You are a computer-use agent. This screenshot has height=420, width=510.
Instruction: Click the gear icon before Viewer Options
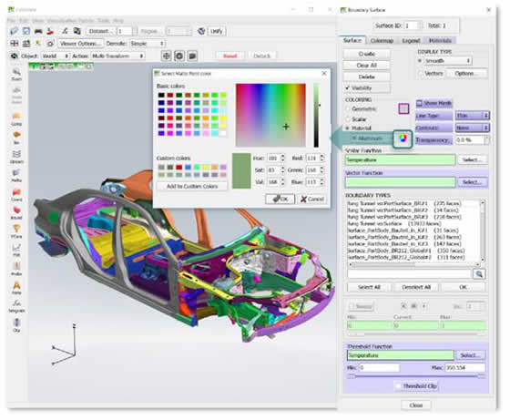[x=50, y=43]
